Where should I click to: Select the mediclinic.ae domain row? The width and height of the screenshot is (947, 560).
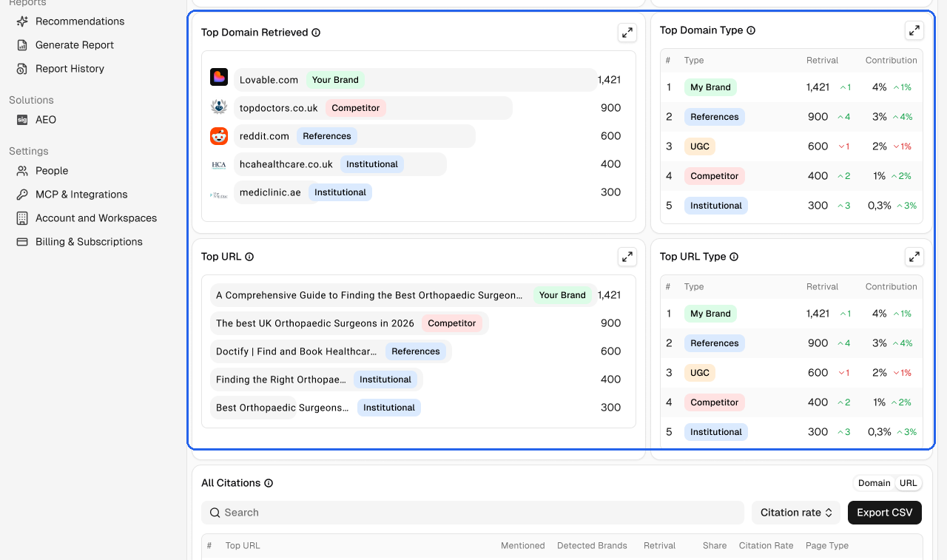(x=416, y=192)
